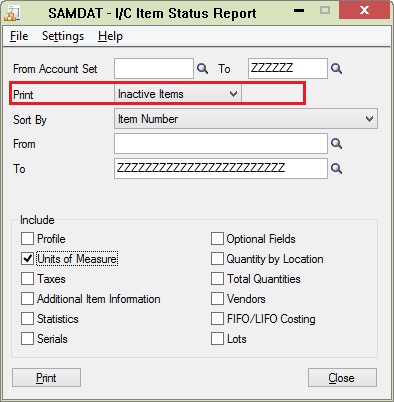Click the item From input field
Screen dimensions: 394x402
coord(221,144)
